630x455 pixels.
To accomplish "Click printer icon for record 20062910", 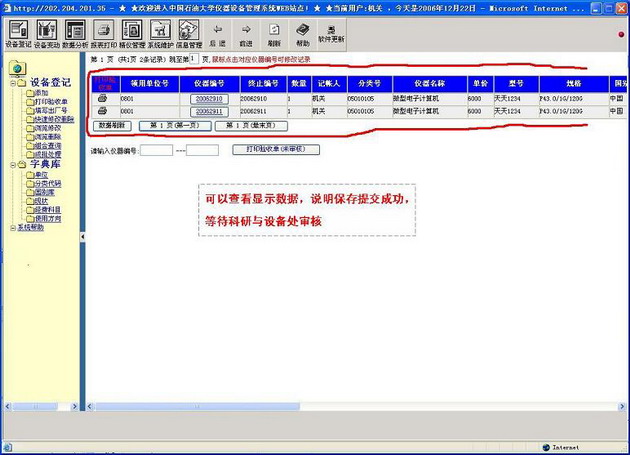I will click(102, 99).
